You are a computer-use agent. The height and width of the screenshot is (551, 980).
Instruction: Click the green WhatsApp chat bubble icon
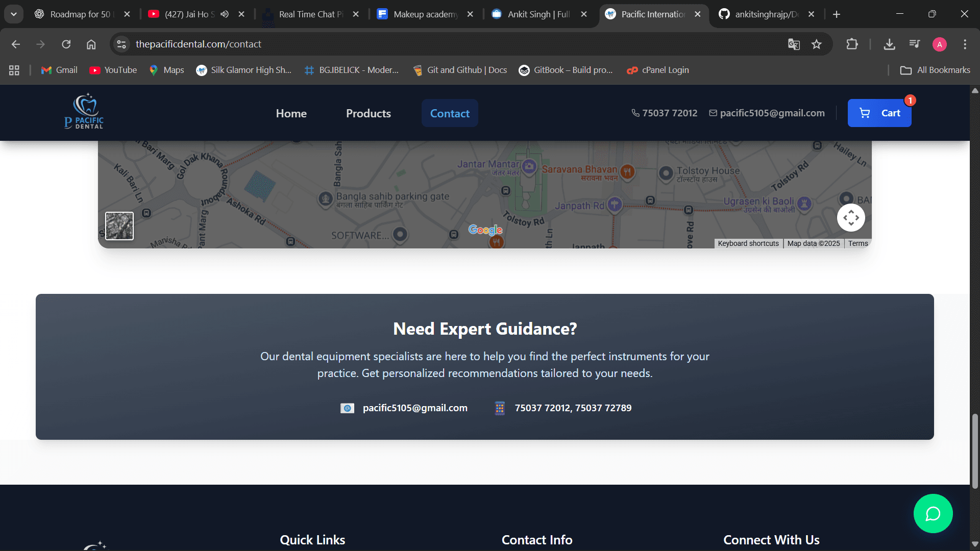[x=933, y=513]
